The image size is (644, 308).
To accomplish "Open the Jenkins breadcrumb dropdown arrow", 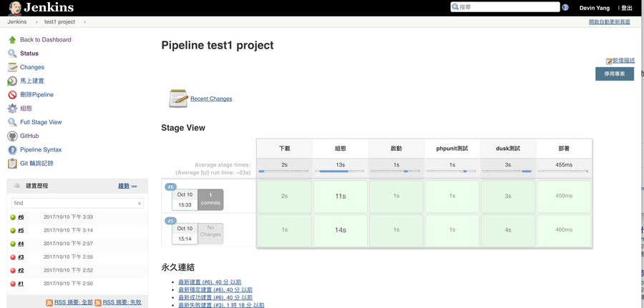I will [36, 22].
